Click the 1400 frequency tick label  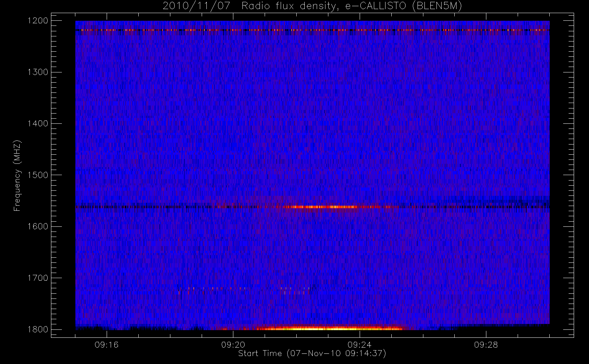tap(38, 124)
